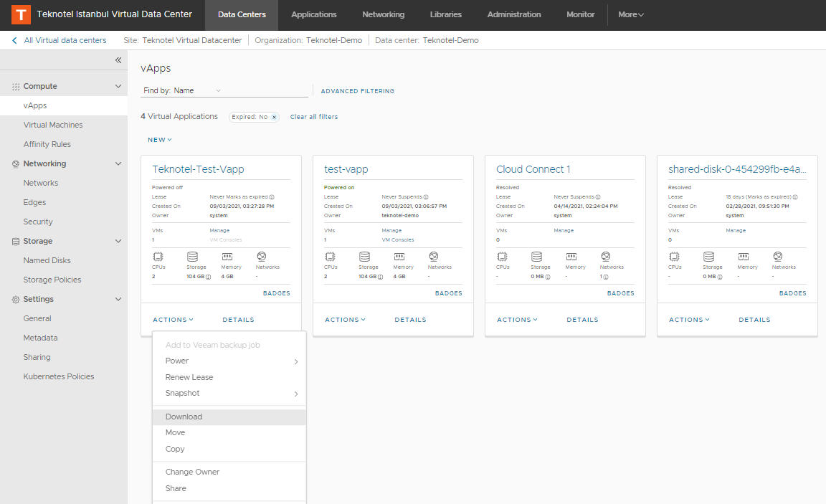Click the Memory icon on Teknotel-Test-Vapp card

[227, 257]
